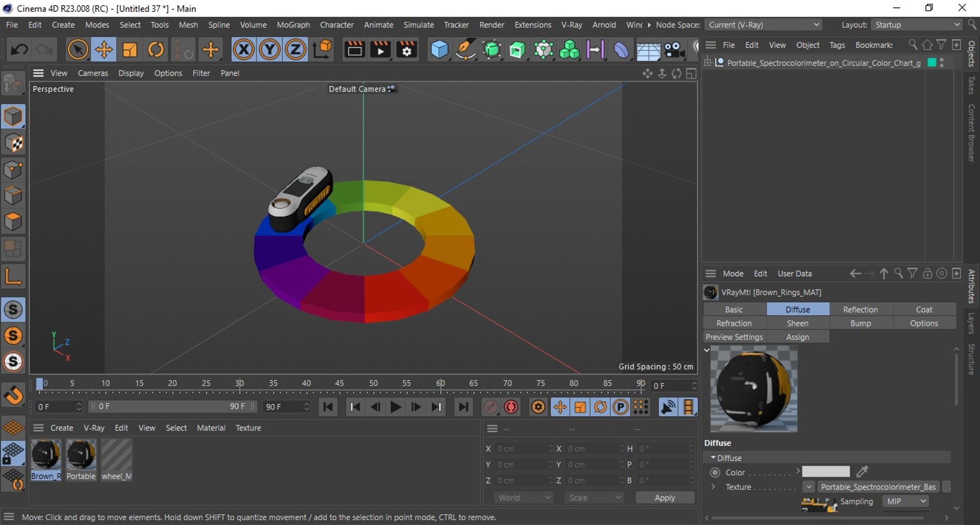980x525 pixels.
Task: Click the Apply button
Action: (x=665, y=497)
